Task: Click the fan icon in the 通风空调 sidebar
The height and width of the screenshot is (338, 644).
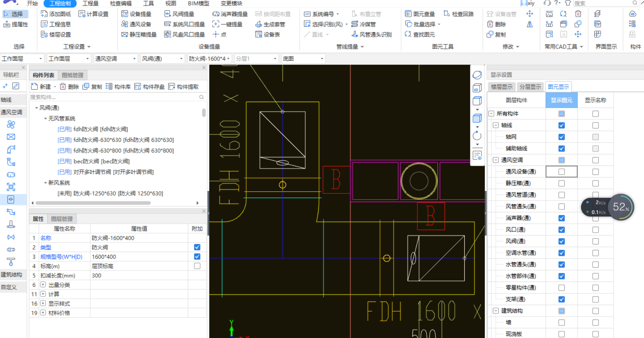Action: (11, 124)
